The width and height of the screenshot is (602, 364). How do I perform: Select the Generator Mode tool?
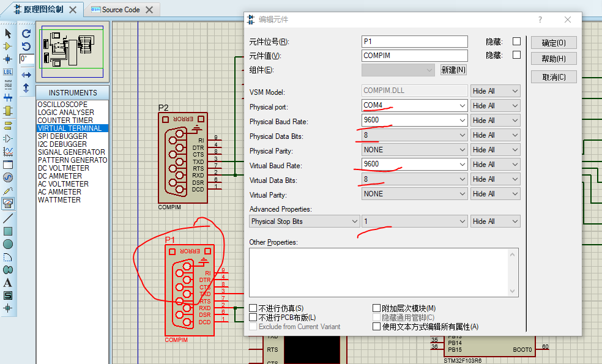[8, 177]
